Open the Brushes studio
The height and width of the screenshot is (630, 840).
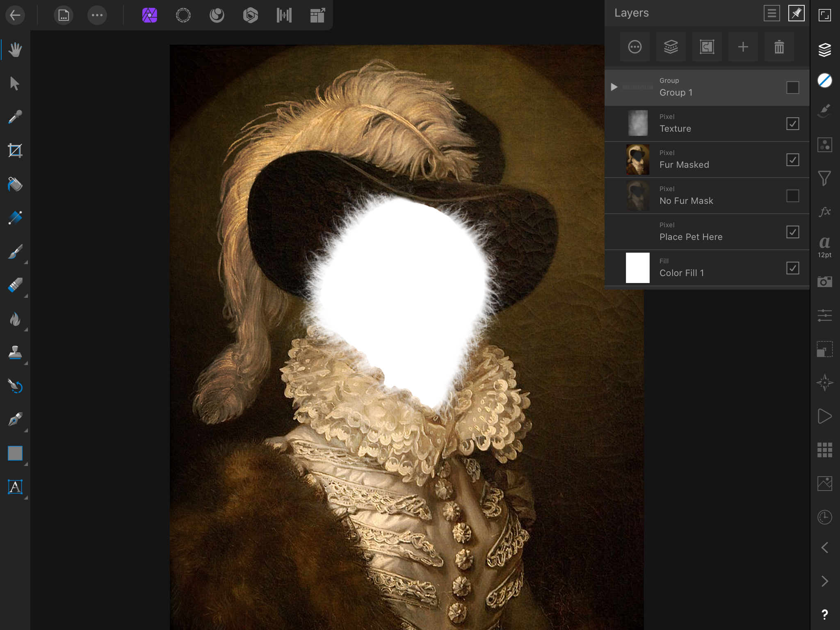[x=825, y=111]
